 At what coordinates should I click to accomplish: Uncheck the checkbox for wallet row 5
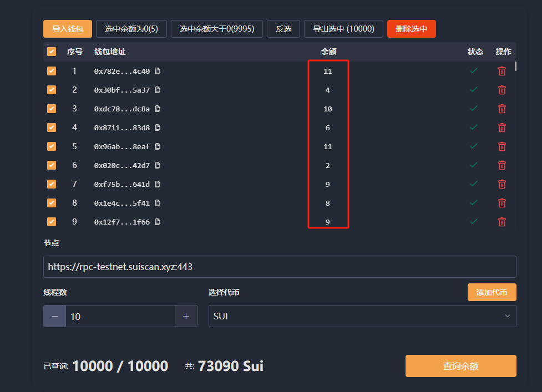click(52, 146)
